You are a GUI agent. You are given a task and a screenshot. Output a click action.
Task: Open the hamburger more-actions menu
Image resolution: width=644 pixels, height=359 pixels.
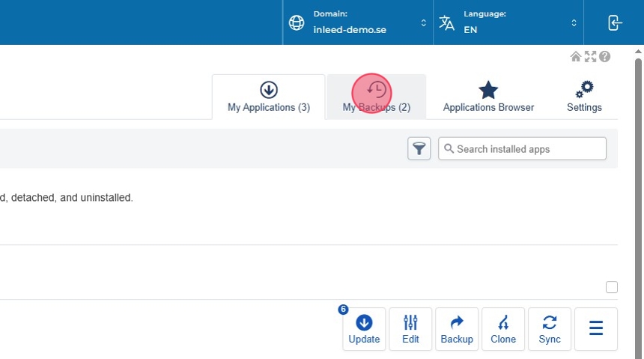click(596, 329)
